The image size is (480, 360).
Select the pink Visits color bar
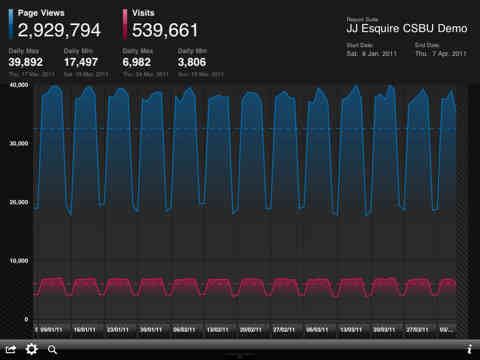click(125, 24)
